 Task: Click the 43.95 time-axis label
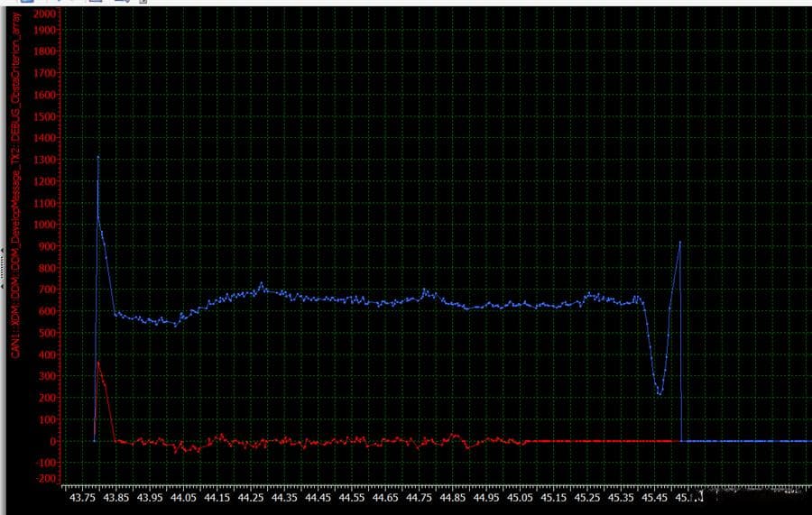click(150, 498)
